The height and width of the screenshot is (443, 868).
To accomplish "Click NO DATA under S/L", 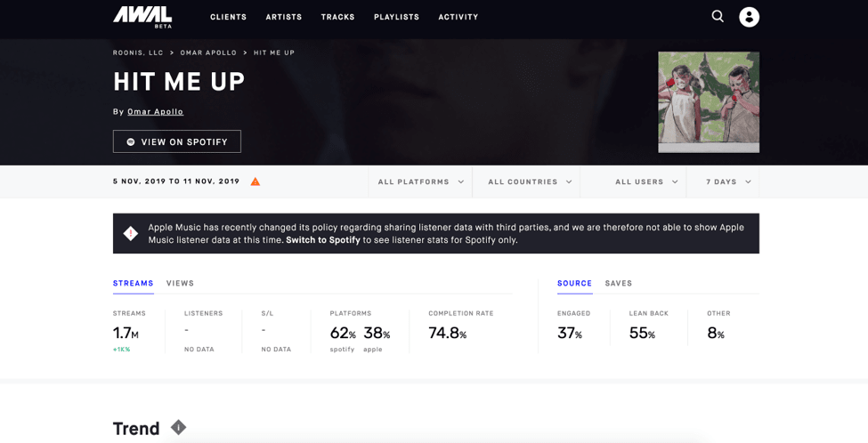I will (276, 350).
